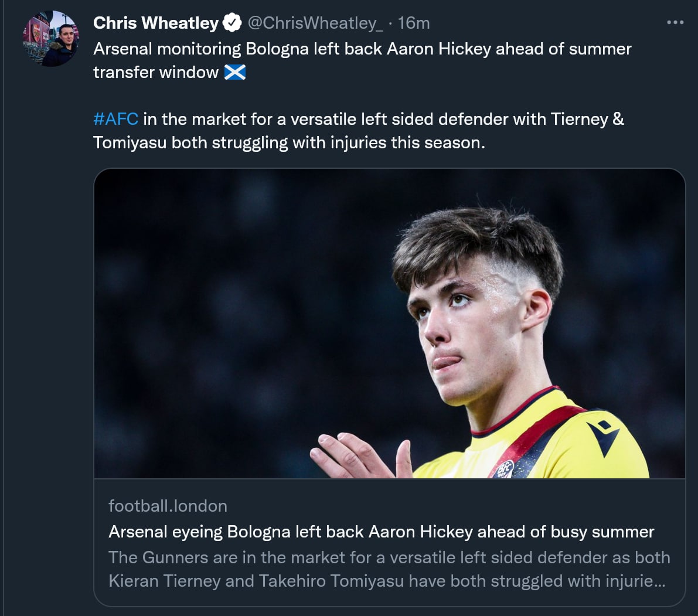
Task: Click the 'Arsenal monitoring Bologna left back' tweet text
Action: 362,49
